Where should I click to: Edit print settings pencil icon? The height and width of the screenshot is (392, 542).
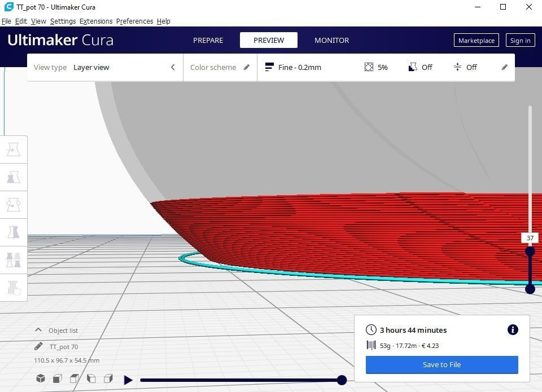505,67
